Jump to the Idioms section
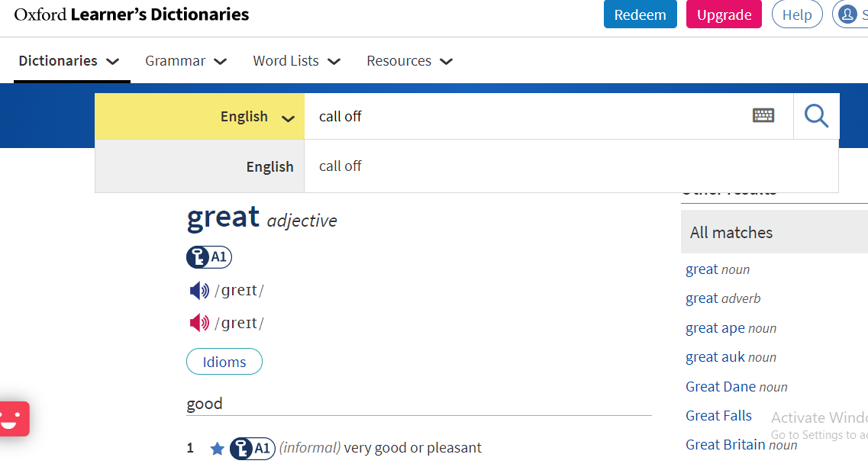This screenshot has height=464, width=868. coord(224,362)
